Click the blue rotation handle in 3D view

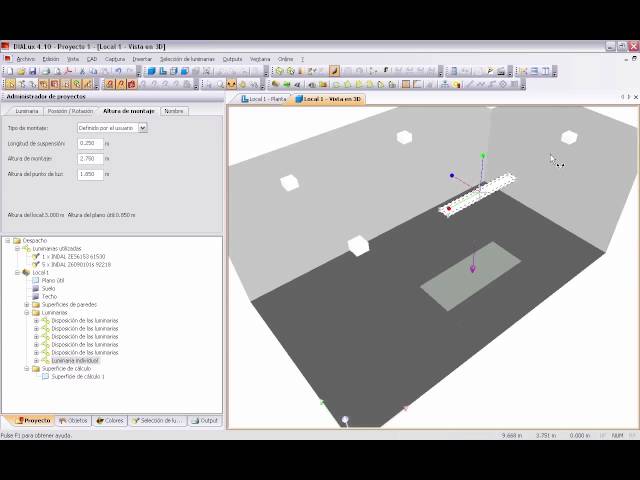pos(452,176)
